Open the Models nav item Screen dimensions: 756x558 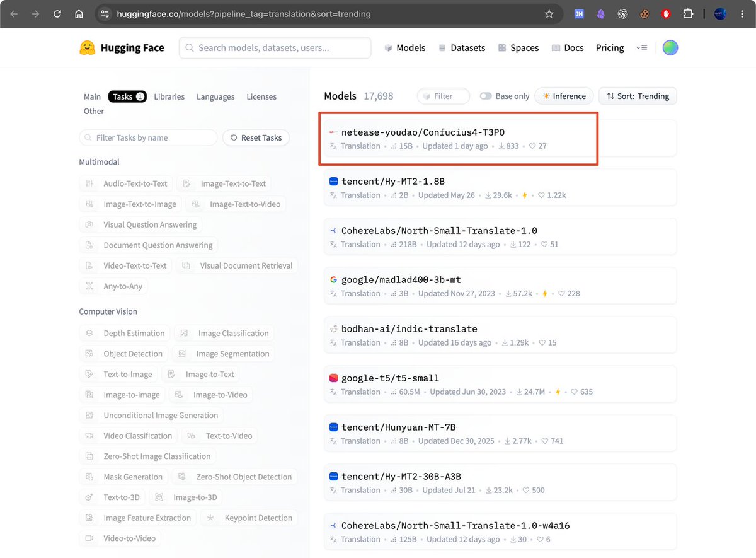pyautogui.click(x=404, y=48)
